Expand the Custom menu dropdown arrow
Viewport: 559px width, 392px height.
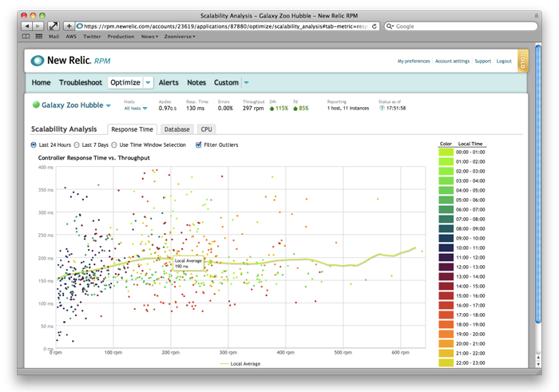246,82
